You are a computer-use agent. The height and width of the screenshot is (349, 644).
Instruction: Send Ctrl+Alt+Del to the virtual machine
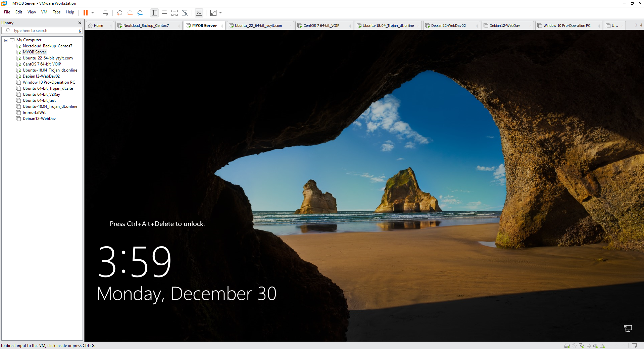(x=105, y=13)
